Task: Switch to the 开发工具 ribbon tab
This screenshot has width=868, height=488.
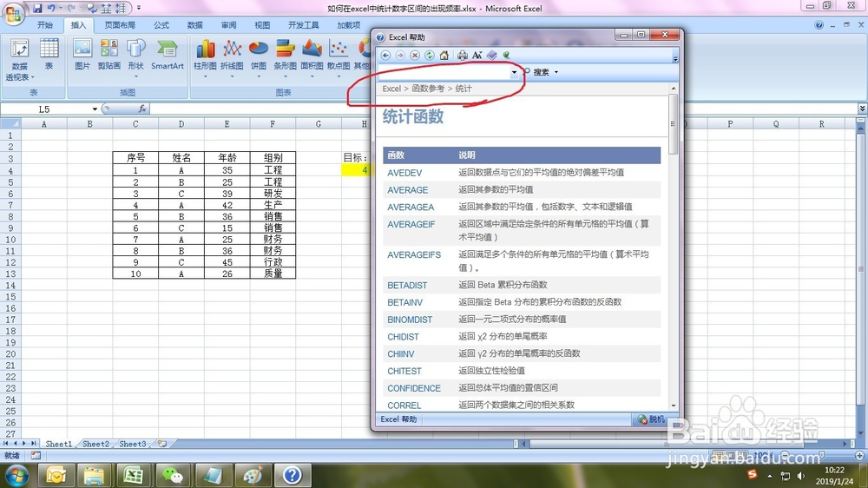Action: 303,25
